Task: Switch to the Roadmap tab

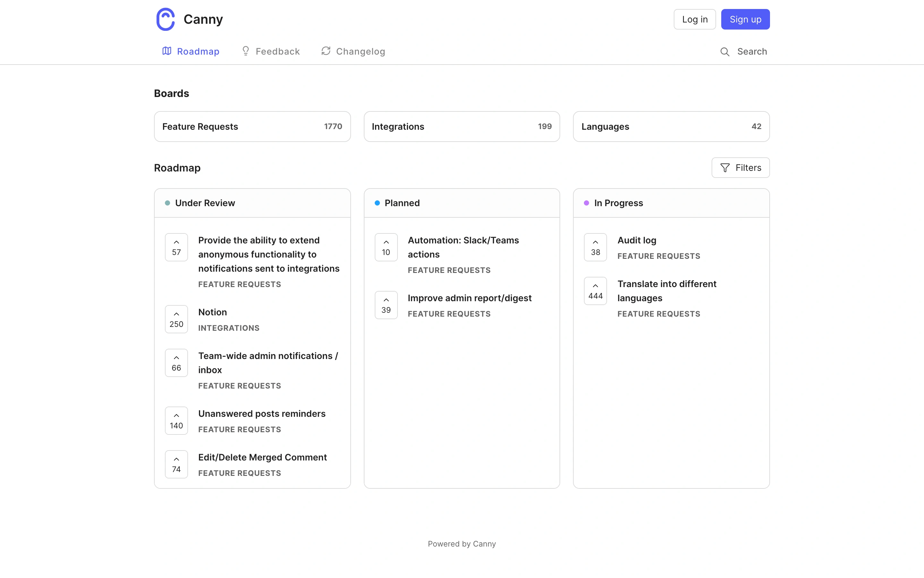Action: click(x=191, y=51)
